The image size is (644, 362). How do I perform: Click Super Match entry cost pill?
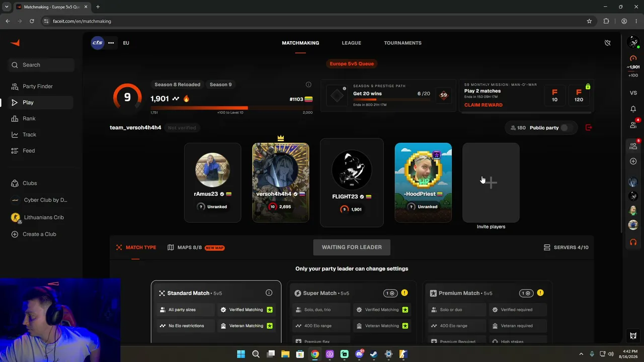coord(390,293)
